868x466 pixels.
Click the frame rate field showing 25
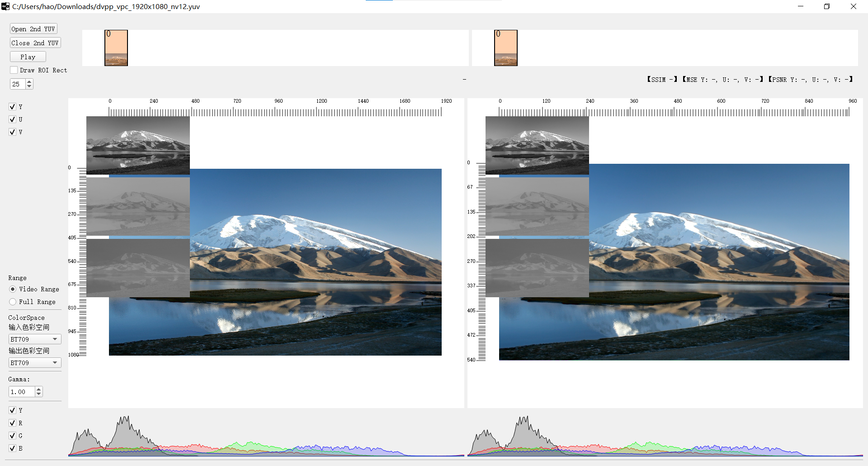18,84
